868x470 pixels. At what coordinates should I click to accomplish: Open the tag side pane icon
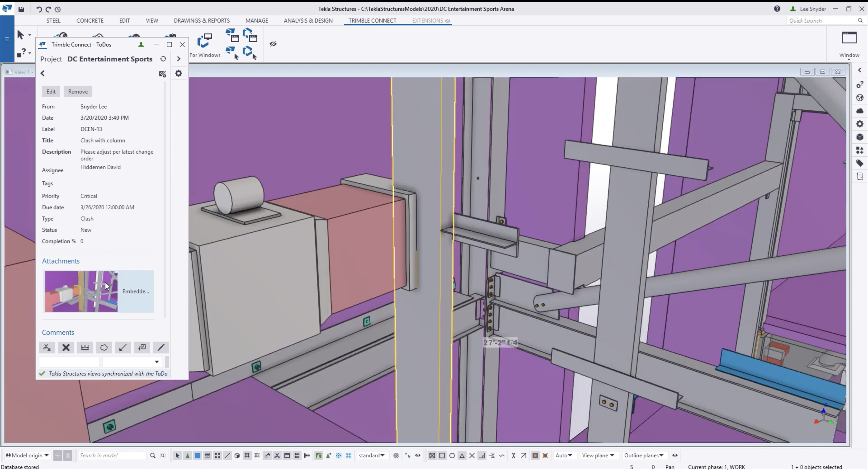pos(860,163)
